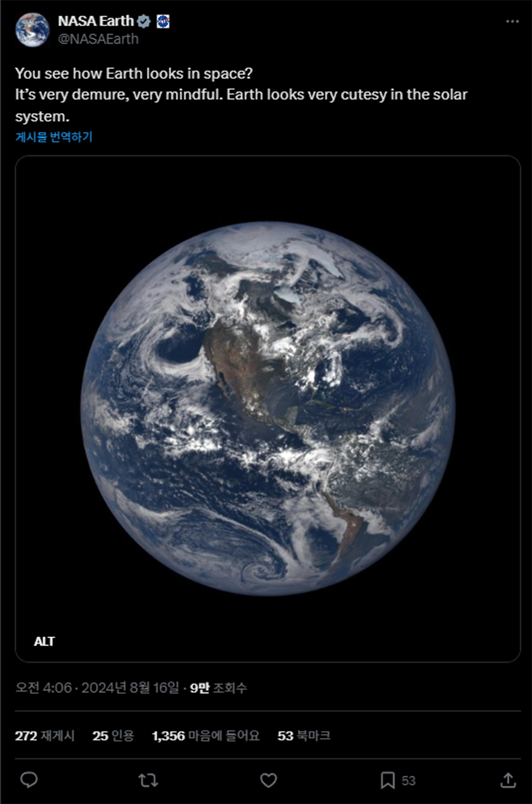This screenshot has width=532, height=804.
Task: View the 1,356 마음에 들어요 likes list
Action: (x=206, y=736)
